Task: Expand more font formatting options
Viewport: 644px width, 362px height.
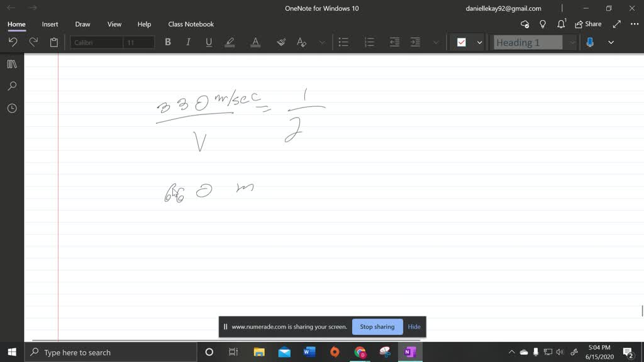Action: click(x=322, y=42)
